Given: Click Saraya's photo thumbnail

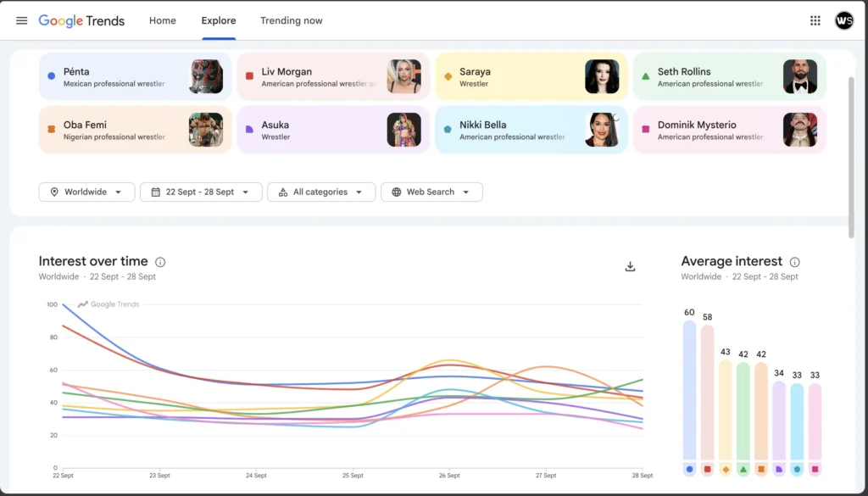Looking at the screenshot, I should [x=603, y=76].
